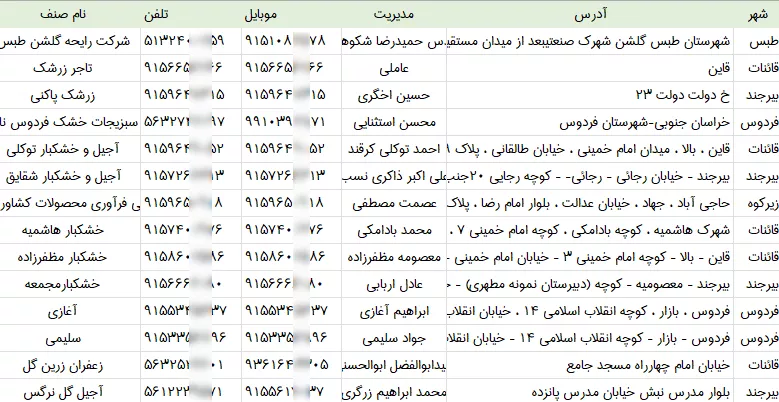
Task: Select address starting "حاجی آباد . جهاد"
Action: 590,204
